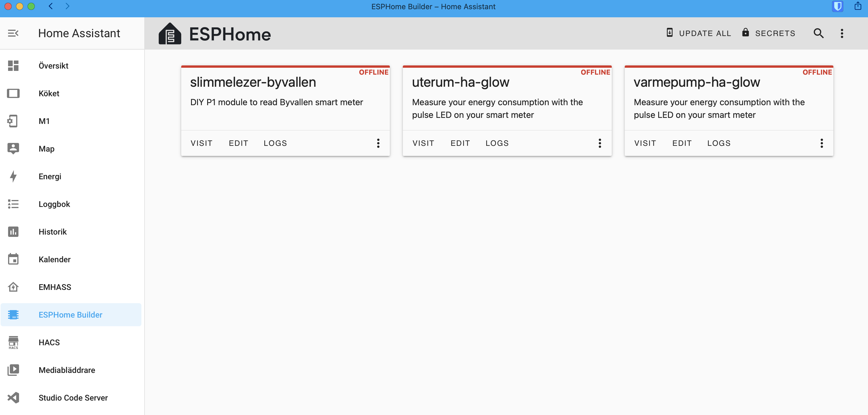This screenshot has height=415, width=868.
Task: Open LOGS for varmepump-ha-glow device
Action: pyautogui.click(x=719, y=143)
